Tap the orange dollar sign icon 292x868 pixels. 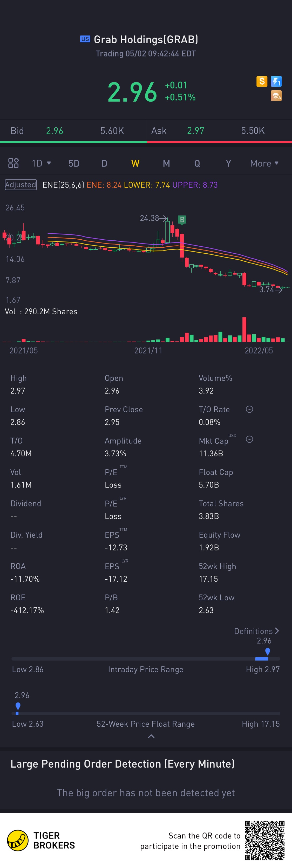pos(262,81)
